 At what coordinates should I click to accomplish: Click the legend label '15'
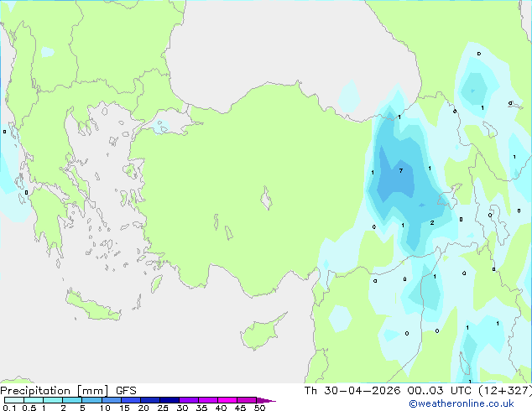(x=124, y=408)
